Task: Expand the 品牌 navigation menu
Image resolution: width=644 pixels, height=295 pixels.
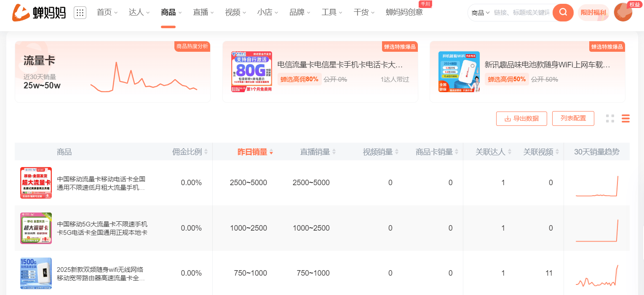Action: pyautogui.click(x=300, y=13)
